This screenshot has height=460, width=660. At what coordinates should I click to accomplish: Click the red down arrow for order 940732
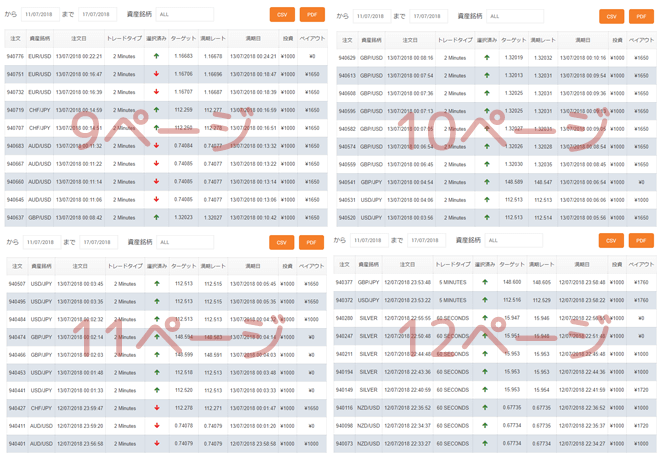point(156,92)
